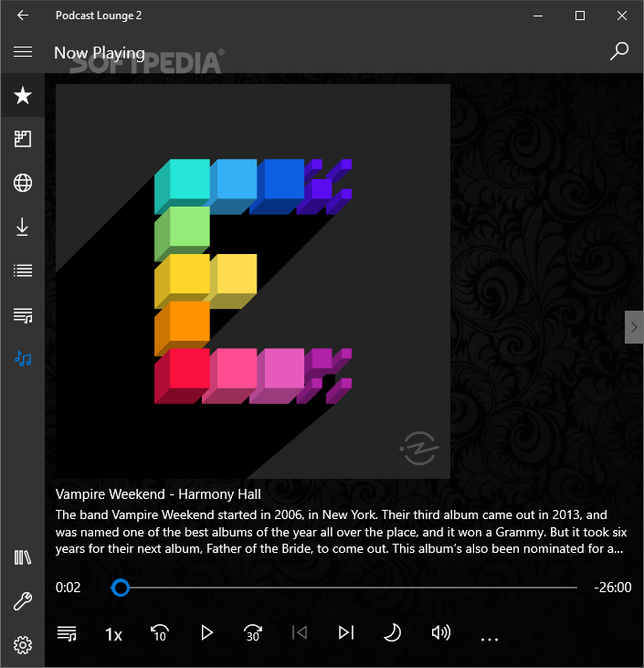
Task: Minimize the Podcast Lounge 2 window
Action: tap(538, 16)
